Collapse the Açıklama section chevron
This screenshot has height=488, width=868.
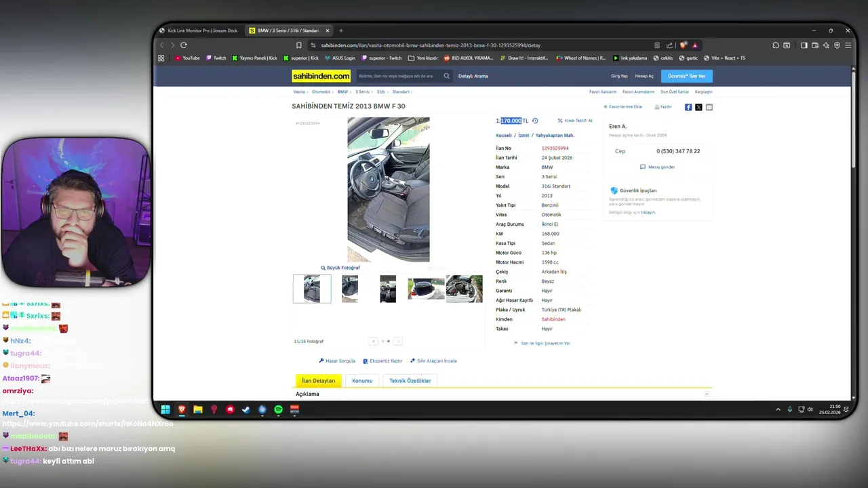click(707, 394)
